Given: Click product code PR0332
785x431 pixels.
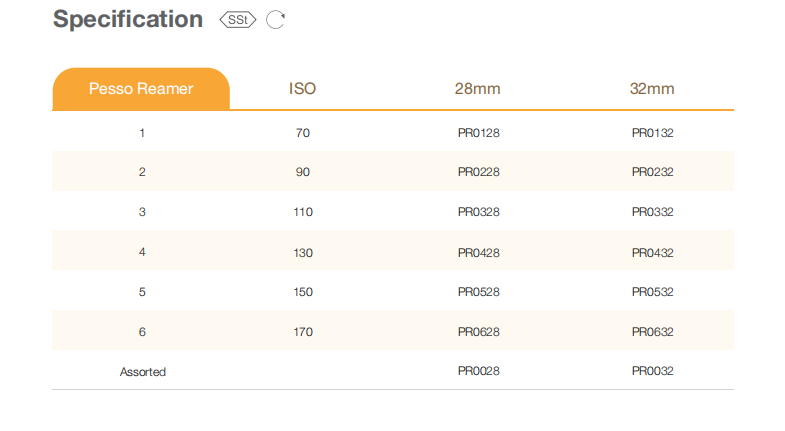Looking at the screenshot, I should click(x=652, y=212).
